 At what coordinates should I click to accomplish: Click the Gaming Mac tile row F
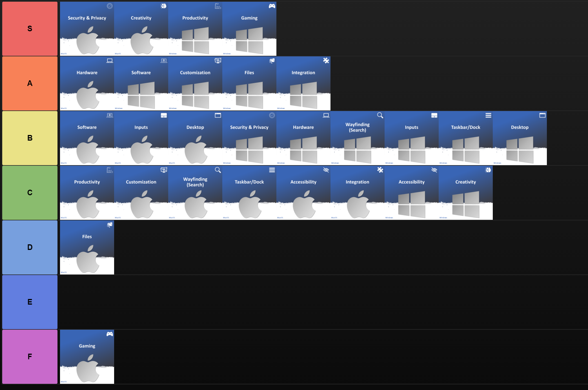click(x=86, y=358)
